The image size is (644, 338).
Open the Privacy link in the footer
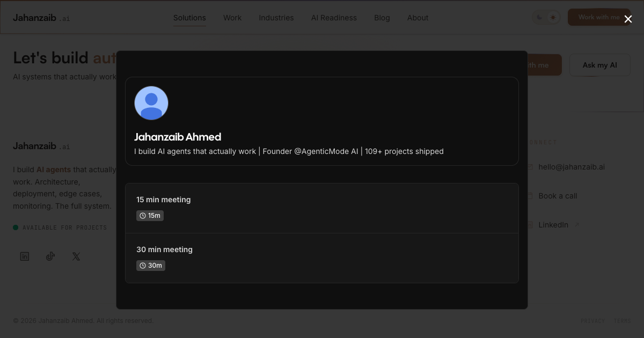tap(592, 320)
